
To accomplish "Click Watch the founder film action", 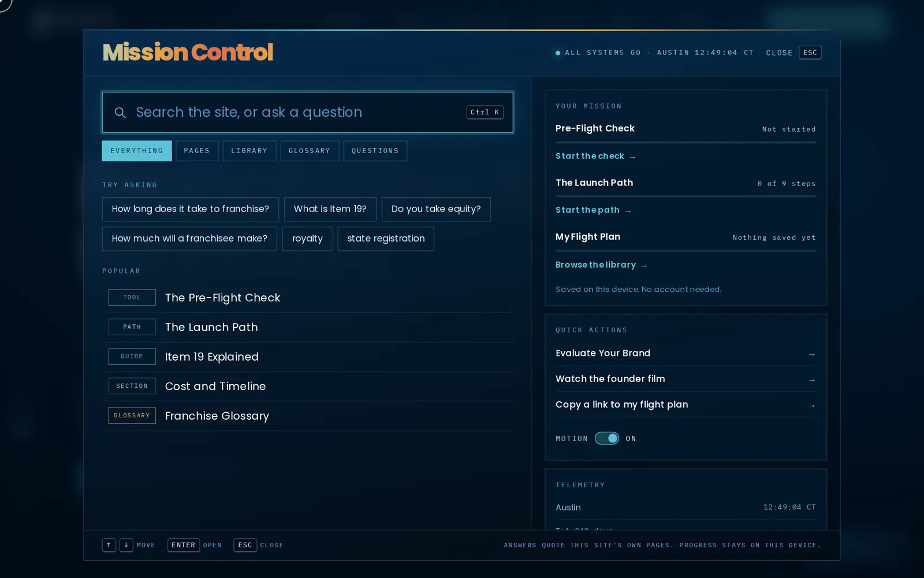I will [685, 379].
